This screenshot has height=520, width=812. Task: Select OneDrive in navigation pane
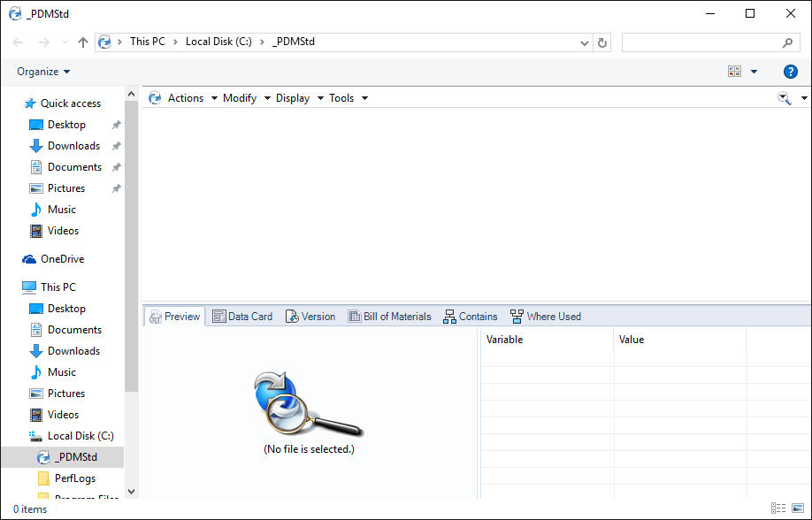62,259
